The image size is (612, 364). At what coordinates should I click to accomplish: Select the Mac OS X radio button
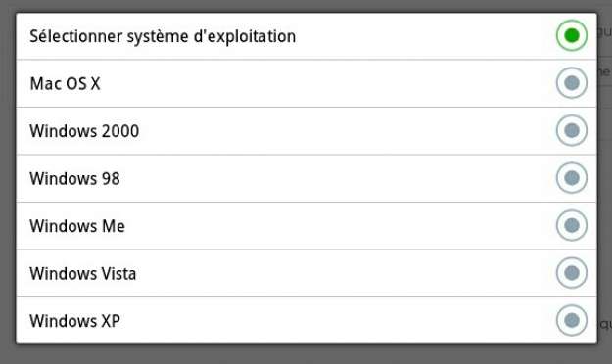[x=572, y=83]
